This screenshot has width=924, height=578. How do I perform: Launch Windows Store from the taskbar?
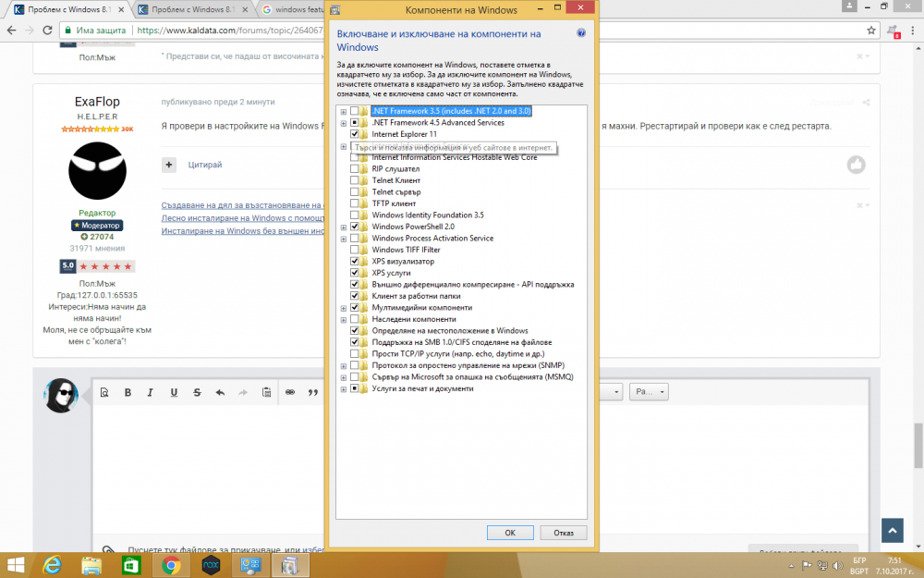[131, 566]
